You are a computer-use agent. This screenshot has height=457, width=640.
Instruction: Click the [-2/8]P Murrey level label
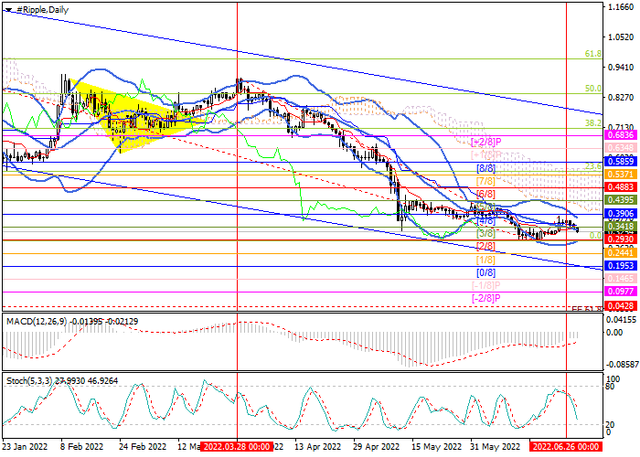[x=486, y=298]
